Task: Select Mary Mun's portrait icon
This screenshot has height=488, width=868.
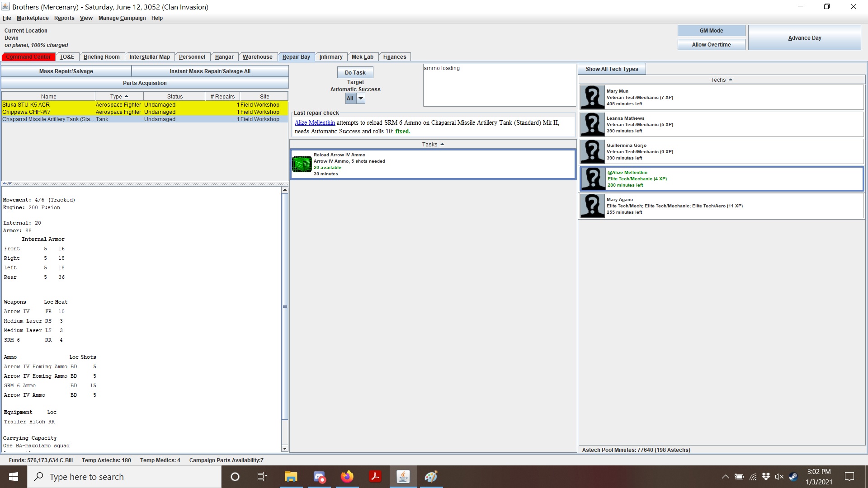Action: coord(592,97)
